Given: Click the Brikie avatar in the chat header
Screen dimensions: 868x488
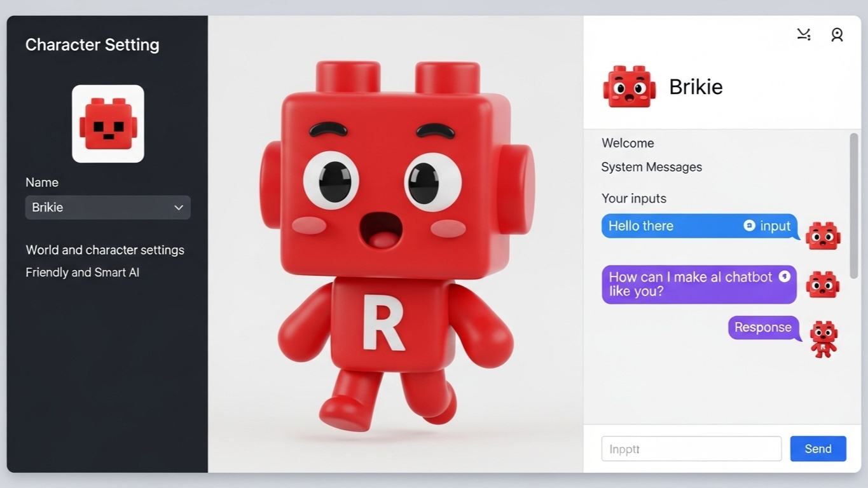Looking at the screenshot, I should click(629, 86).
